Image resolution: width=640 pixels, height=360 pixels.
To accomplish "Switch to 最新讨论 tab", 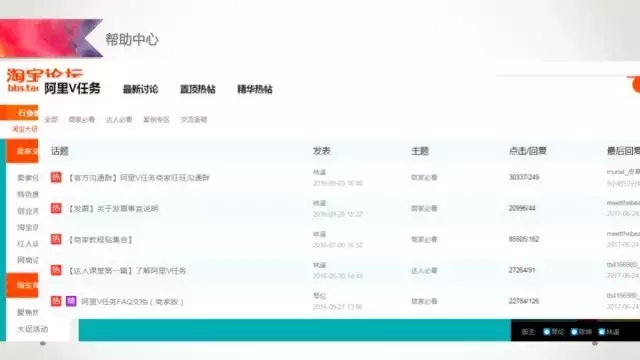I will click(140, 89).
